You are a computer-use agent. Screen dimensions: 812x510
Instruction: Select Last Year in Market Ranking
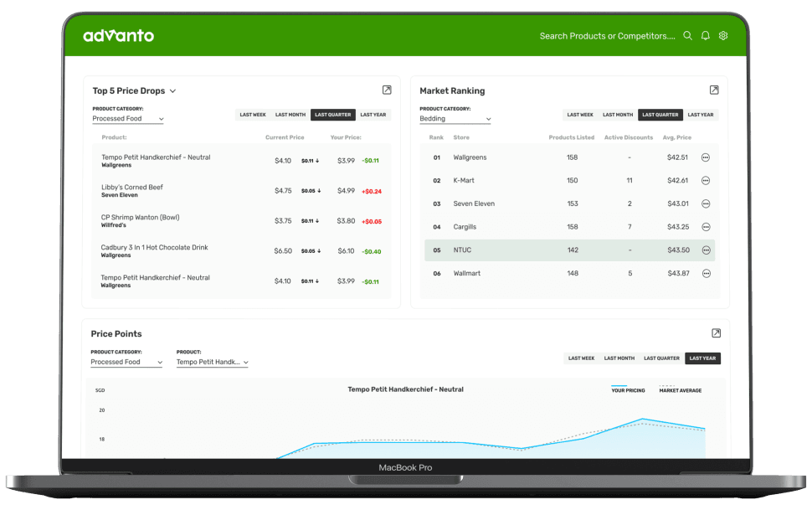coord(701,115)
